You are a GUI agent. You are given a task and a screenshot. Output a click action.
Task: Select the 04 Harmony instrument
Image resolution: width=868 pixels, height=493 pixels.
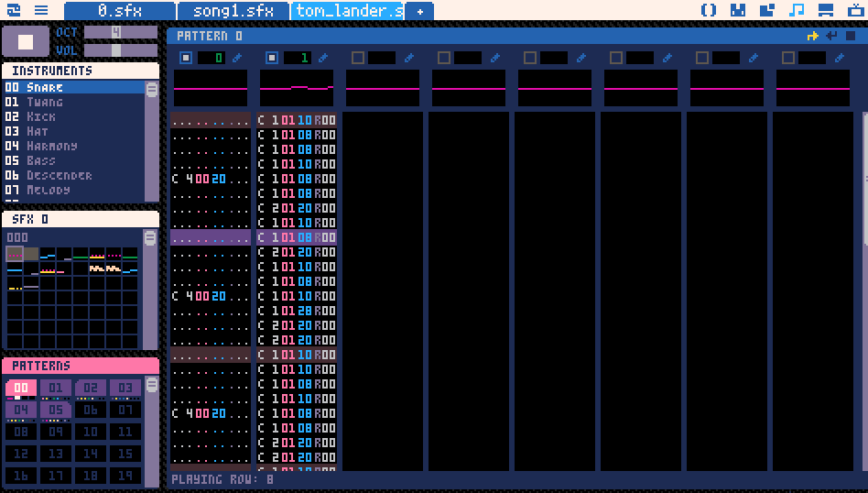coord(74,146)
